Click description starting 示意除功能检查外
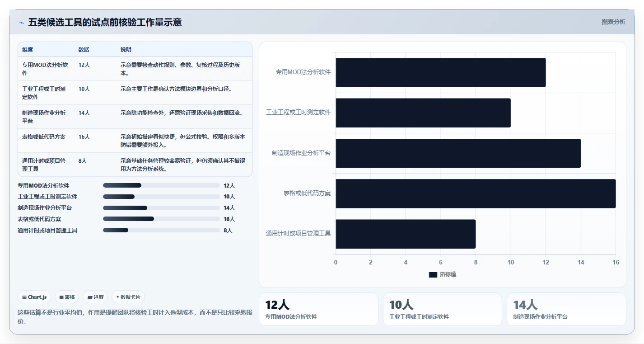644x344 pixels. pyautogui.click(x=182, y=113)
